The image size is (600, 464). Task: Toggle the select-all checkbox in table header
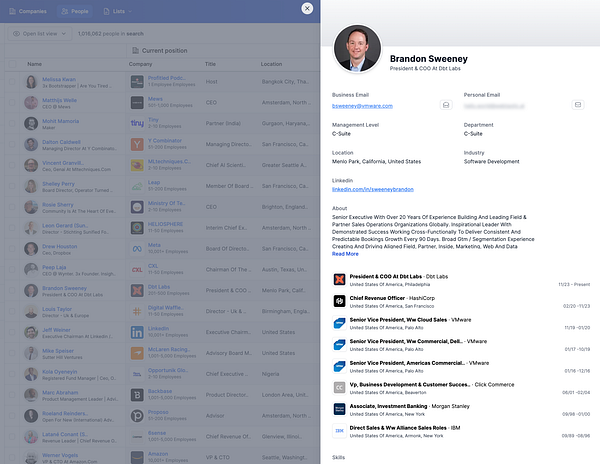12,64
